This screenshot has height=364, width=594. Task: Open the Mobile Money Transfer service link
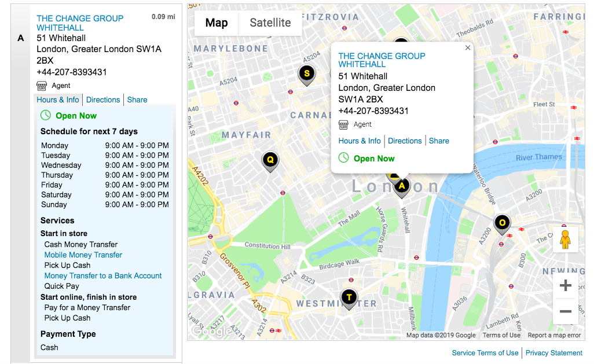(83, 255)
